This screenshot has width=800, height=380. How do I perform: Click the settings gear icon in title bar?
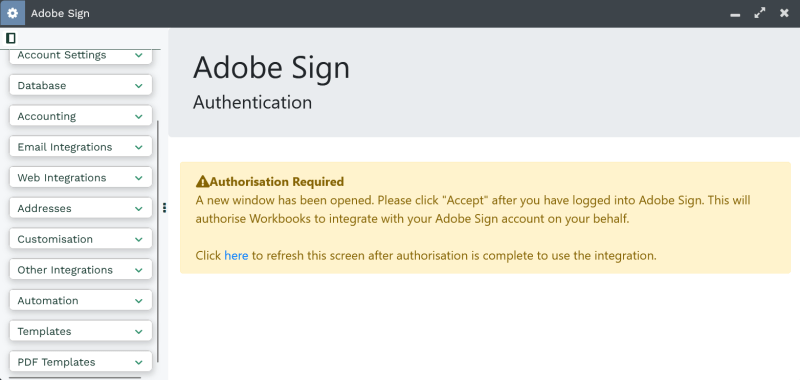(12, 13)
